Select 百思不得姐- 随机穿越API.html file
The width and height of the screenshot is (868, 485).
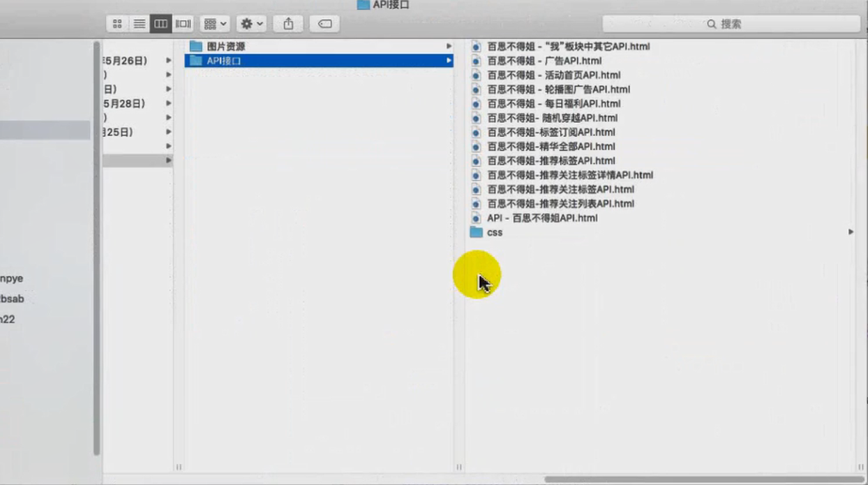coord(552,118)
